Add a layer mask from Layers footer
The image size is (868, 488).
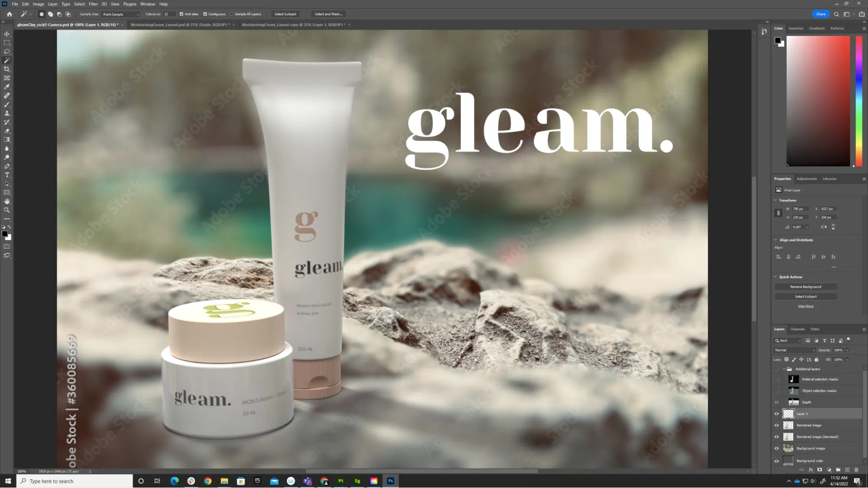tap(820, 470)
